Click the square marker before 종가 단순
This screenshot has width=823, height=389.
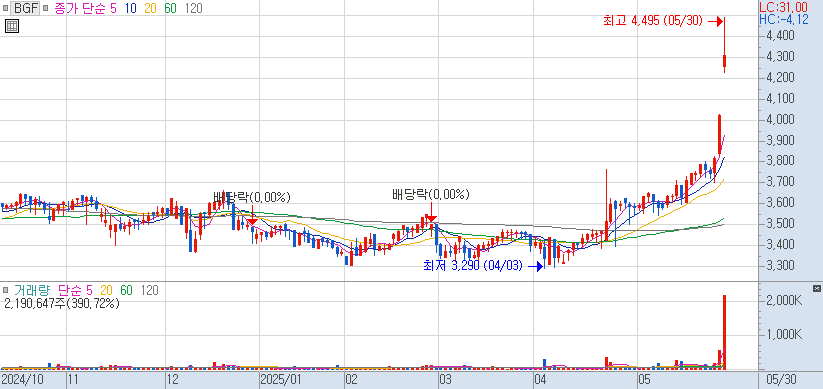pyautogui.click(x=46, y=8)
